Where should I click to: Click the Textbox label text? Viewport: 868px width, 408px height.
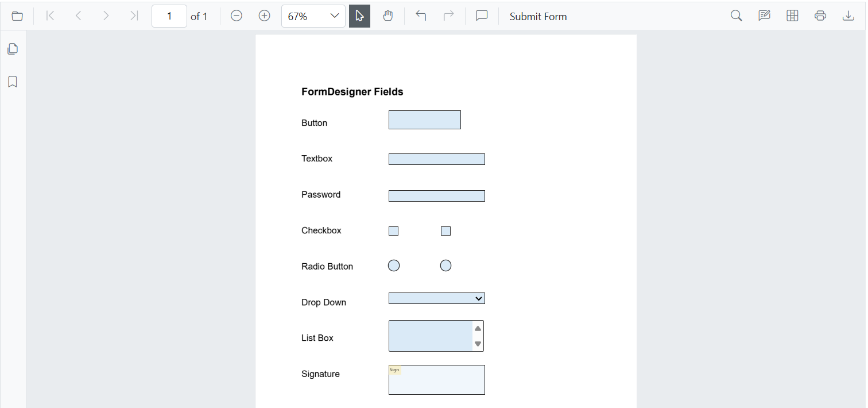click(x=317, y=159)
